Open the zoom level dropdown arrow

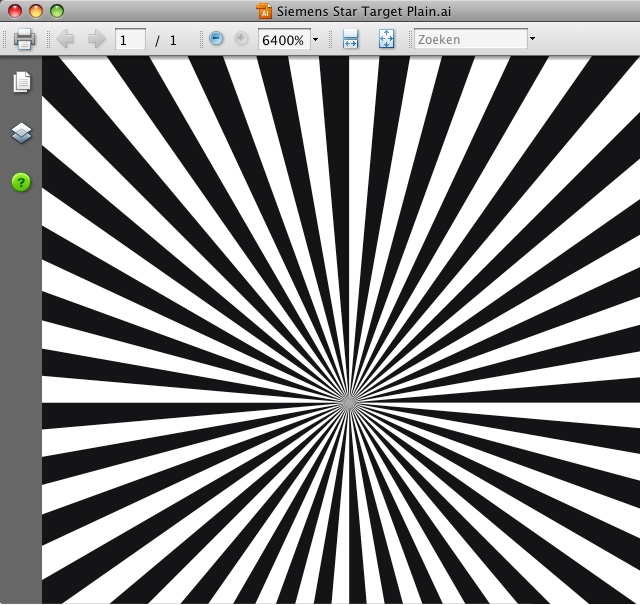point(316,40)
